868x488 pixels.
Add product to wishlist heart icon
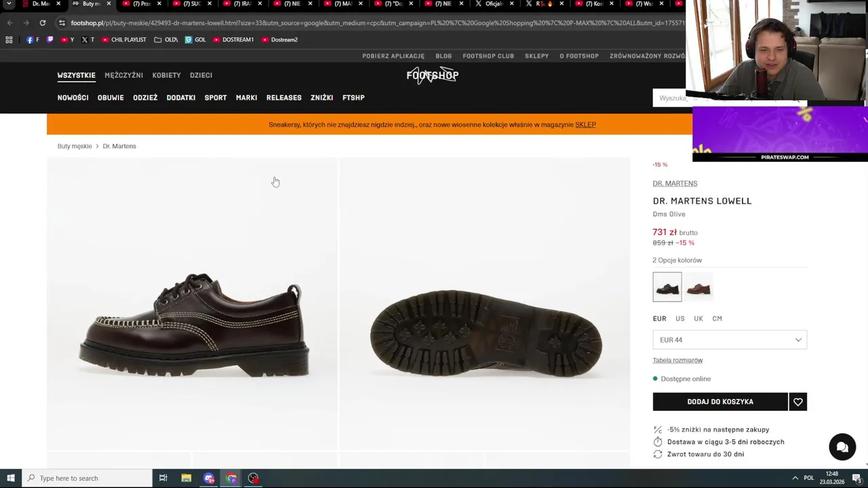tap(798, 402)
